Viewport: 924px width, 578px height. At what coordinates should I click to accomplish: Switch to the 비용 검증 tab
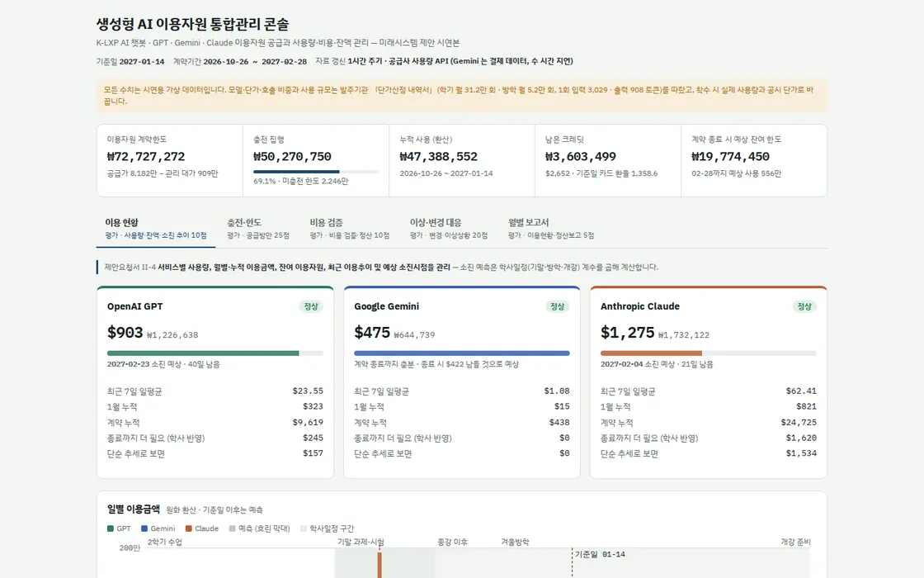[350, 229]
